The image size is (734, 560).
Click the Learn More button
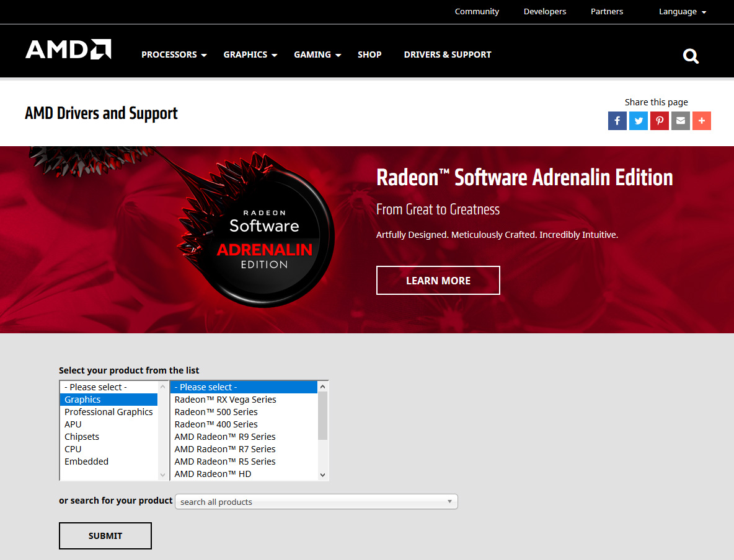(438, 281)
